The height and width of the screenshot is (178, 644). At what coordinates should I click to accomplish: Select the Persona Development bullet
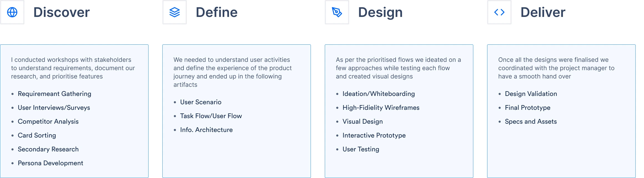click(50, 163)
